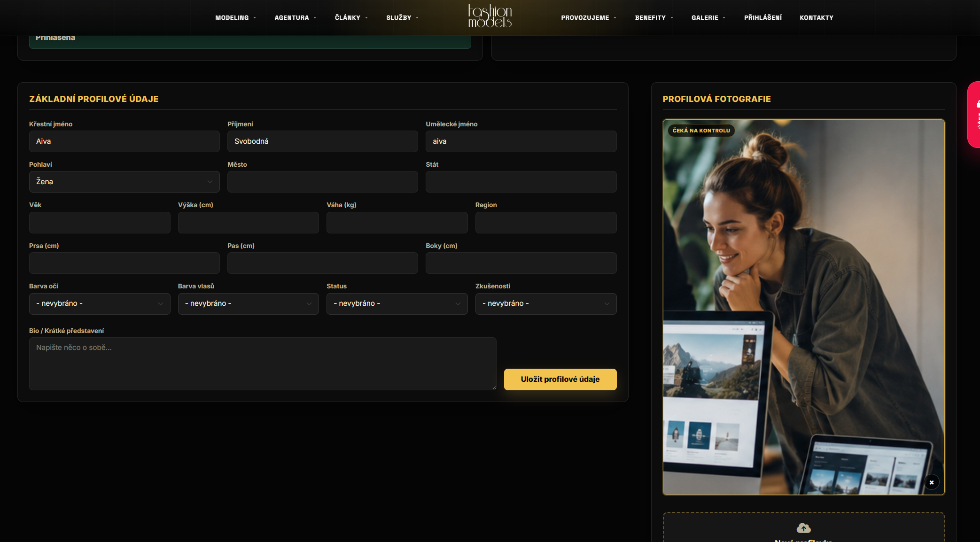Click the Příjmení field containing Svobodná
980x542 pixels.
coord(323,141)
